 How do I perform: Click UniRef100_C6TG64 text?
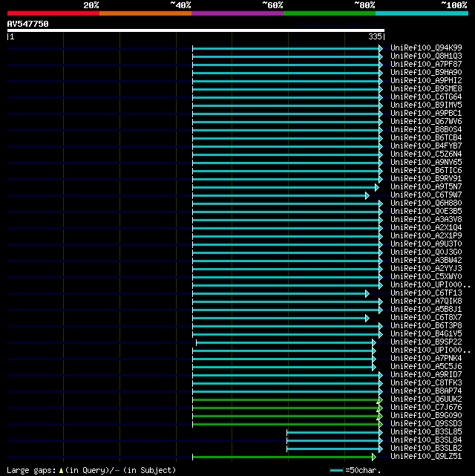tap(426, 97)
